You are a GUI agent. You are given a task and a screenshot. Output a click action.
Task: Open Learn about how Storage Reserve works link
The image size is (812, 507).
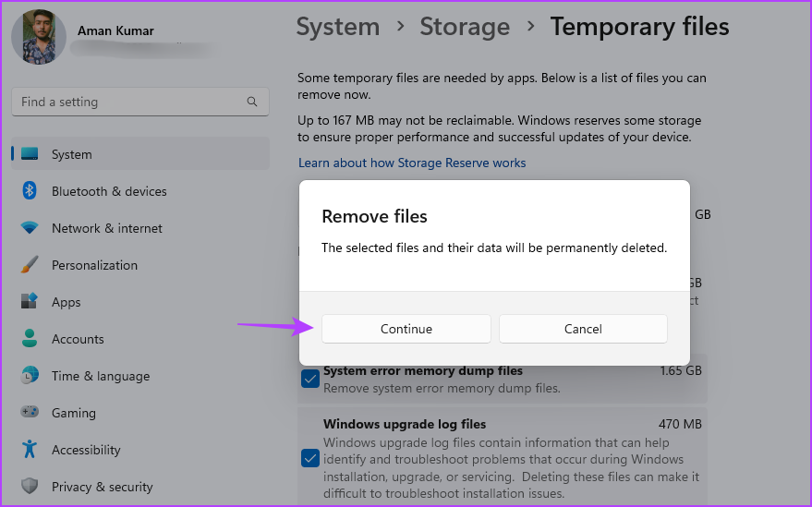pos(412,163)
